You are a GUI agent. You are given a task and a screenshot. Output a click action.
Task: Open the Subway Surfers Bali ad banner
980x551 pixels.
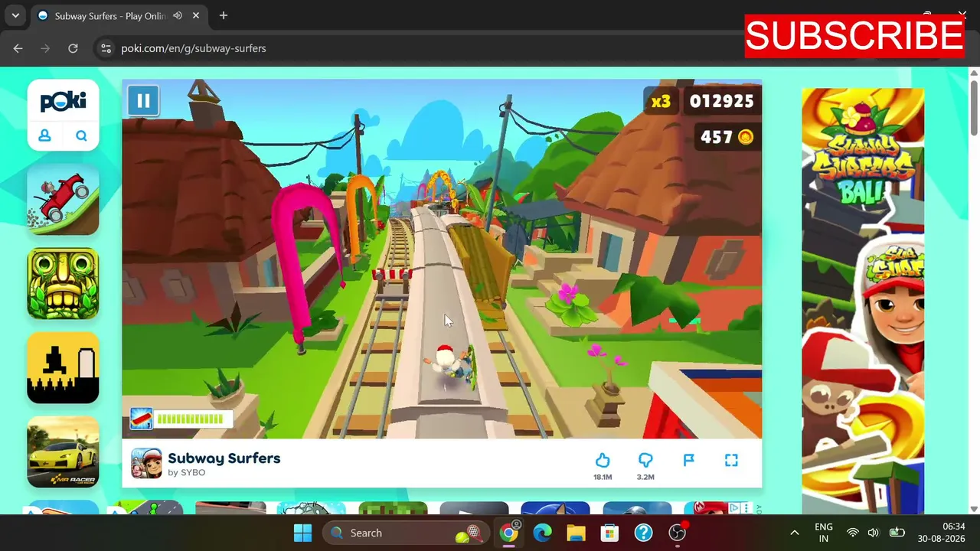[x=863, y=301]
